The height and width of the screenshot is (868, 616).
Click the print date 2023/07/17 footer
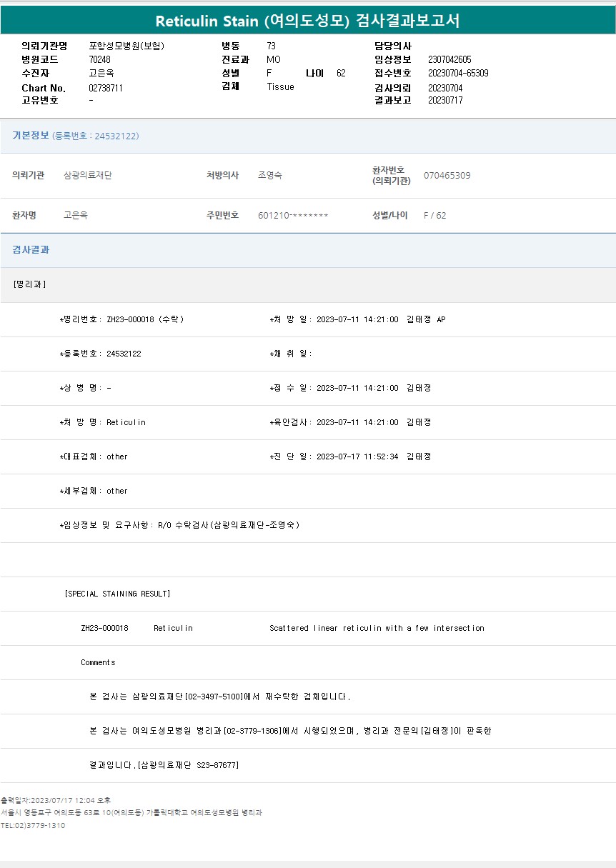[x=55, y=800]
